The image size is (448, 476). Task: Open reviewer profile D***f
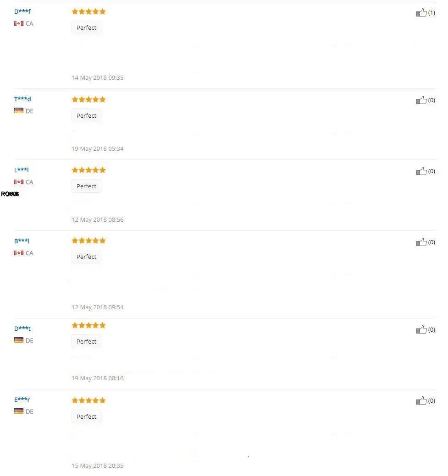(22, 11)
